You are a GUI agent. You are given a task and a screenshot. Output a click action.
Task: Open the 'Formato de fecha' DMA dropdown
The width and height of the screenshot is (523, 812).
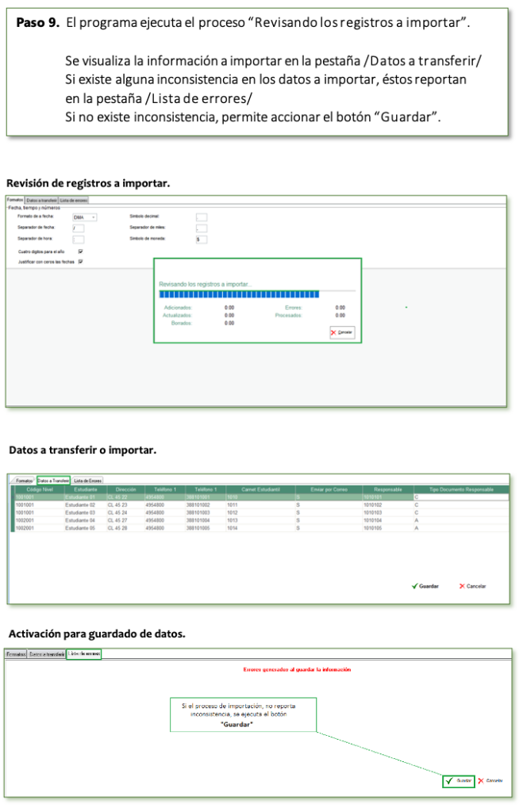(x=84, y=217)
